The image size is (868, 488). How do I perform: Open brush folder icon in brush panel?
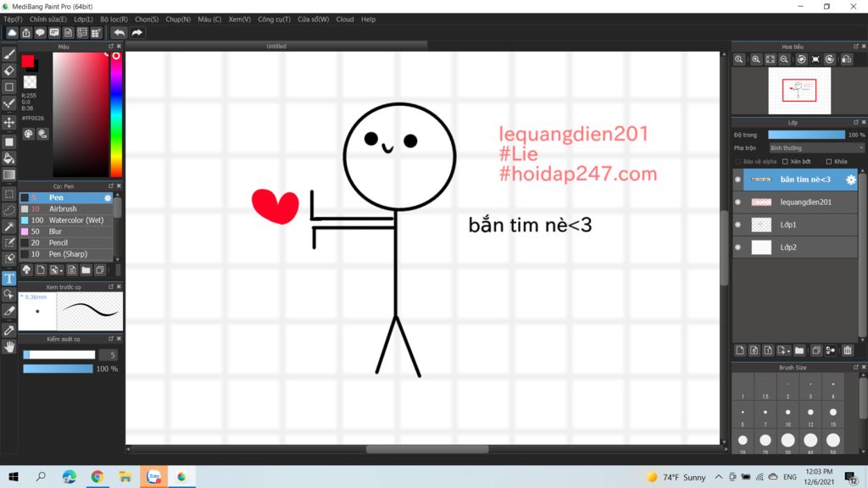86,270
